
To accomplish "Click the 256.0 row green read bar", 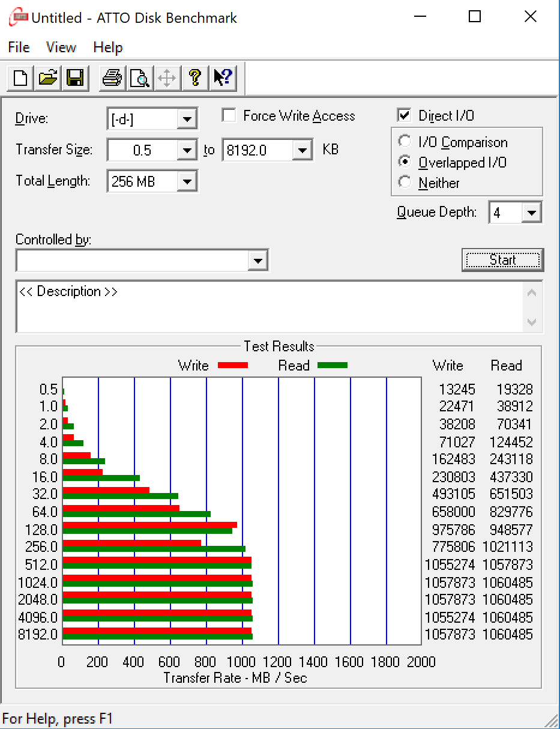I will pos(154,549).
